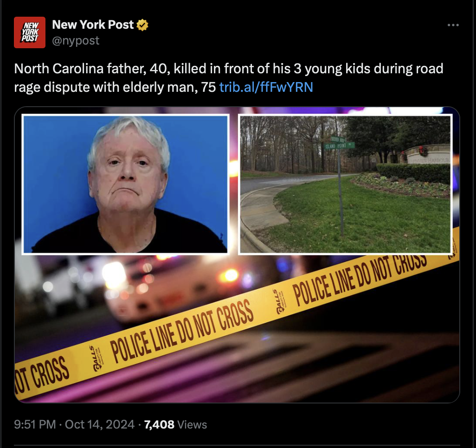The image size is (476, 448).
Task: Click the Views label text
Action: click(192, 424)
